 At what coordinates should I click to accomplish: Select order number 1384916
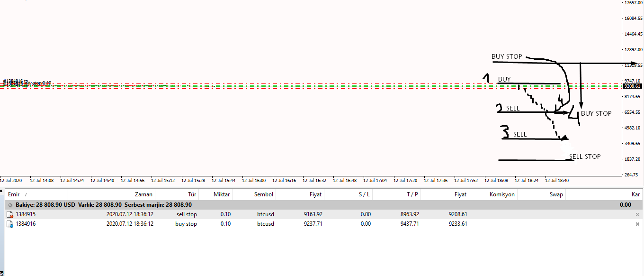(26, 224)
